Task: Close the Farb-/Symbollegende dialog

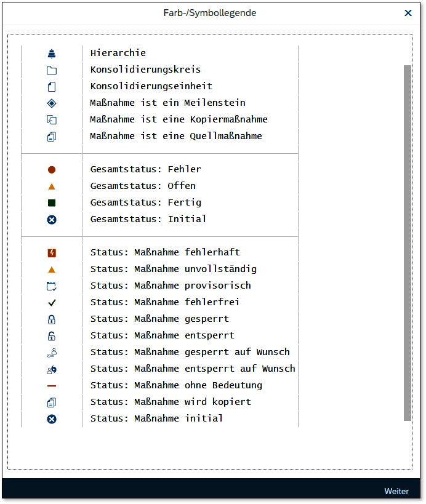Action: point(408,13)
